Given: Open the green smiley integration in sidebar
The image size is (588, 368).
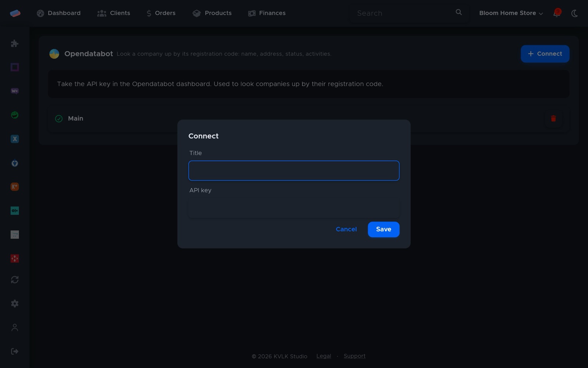Looking at the screenshot, I should [15, 115].
